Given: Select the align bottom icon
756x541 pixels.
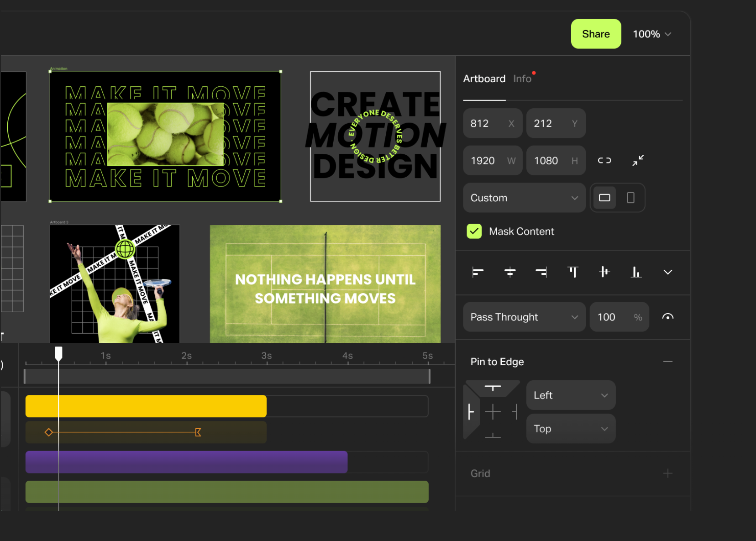Looking at the screenshot, I should (636, 272).
